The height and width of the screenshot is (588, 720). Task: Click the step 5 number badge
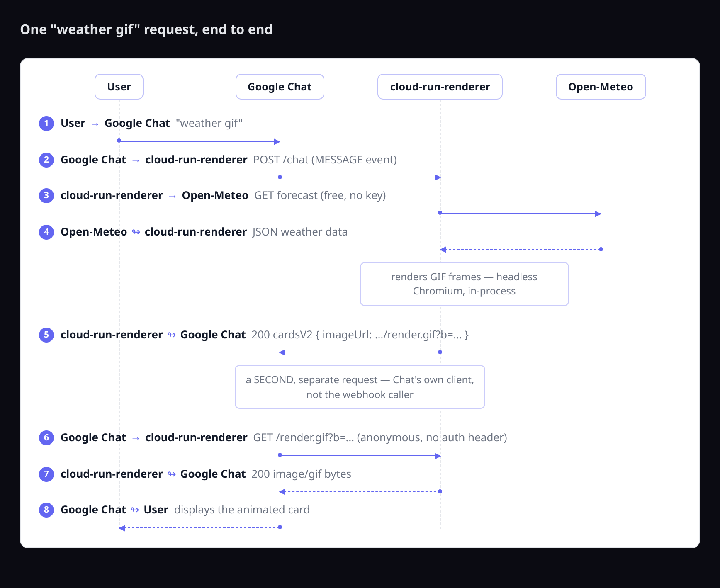click(46, 335)
